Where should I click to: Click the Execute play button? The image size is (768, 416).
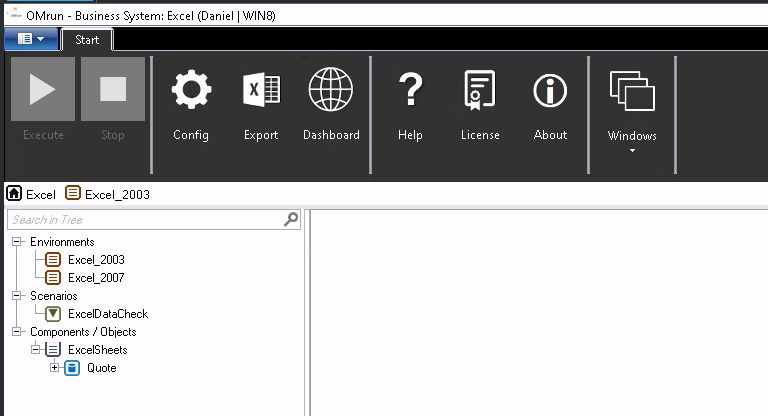43,89
